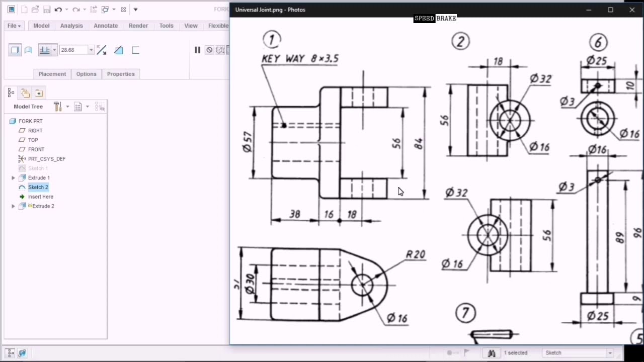Viewport: 644px width, 362px height.
Task: Open the Properties panel
Action: coord(121,74)
